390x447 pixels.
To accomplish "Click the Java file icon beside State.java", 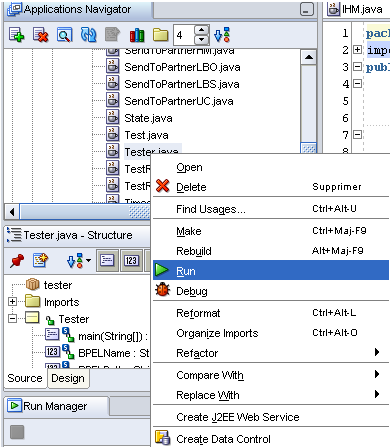I will [x=113, y=117].
